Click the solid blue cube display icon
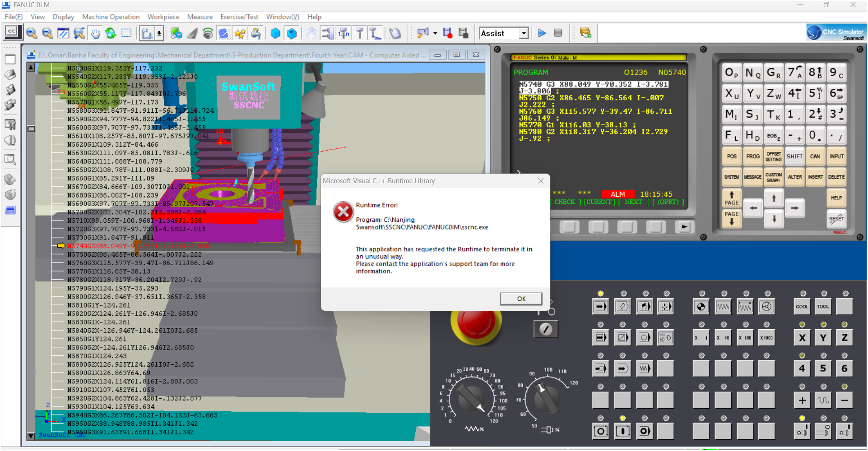The image size is (868, 451). pyautogui.click(x=275, y=33)
